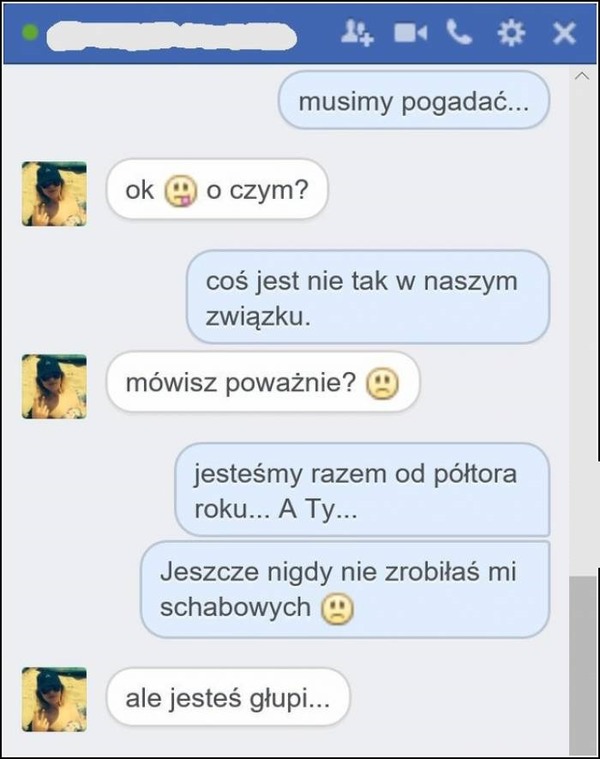Click the green online status dot
600x759 pixels.
click(30, 33)
